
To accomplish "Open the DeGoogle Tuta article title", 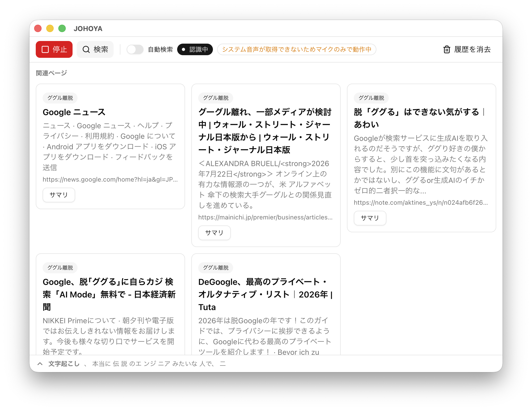I will [x=265, y=294].
